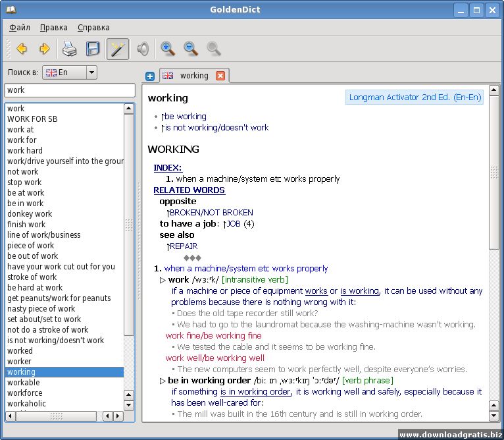Open the En dictionary group dropdown
The width and height of the screenshot is (504, 440).
pos(70,72)
